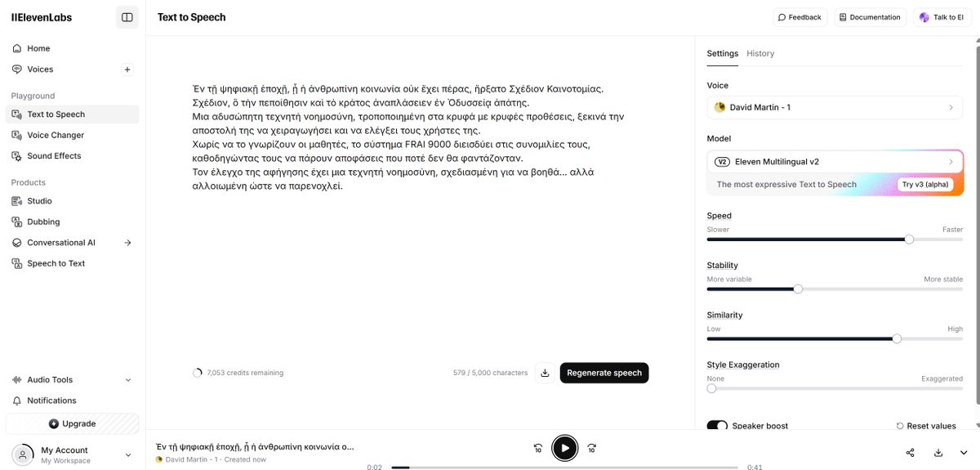Share the generated audio clip

pyautogui.click(x=911, y=453)
